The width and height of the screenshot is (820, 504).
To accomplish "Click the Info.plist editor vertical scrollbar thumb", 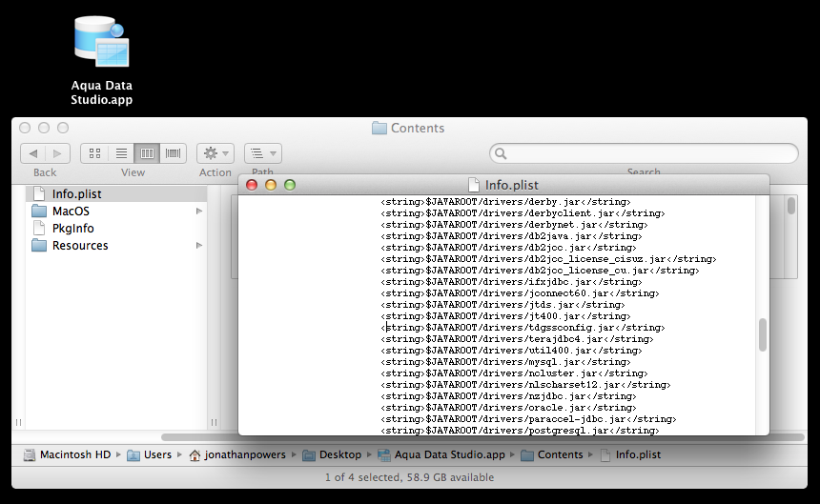I will pyautogui.click(x=763, y=334).
